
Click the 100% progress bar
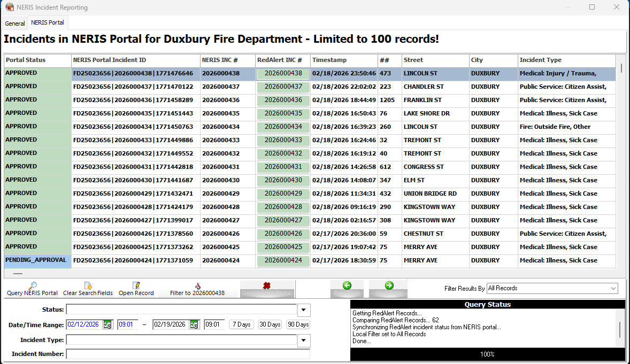(487, 354)
